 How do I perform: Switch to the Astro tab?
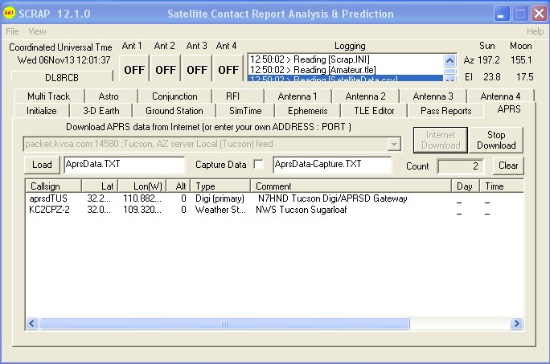pos(108,96)
